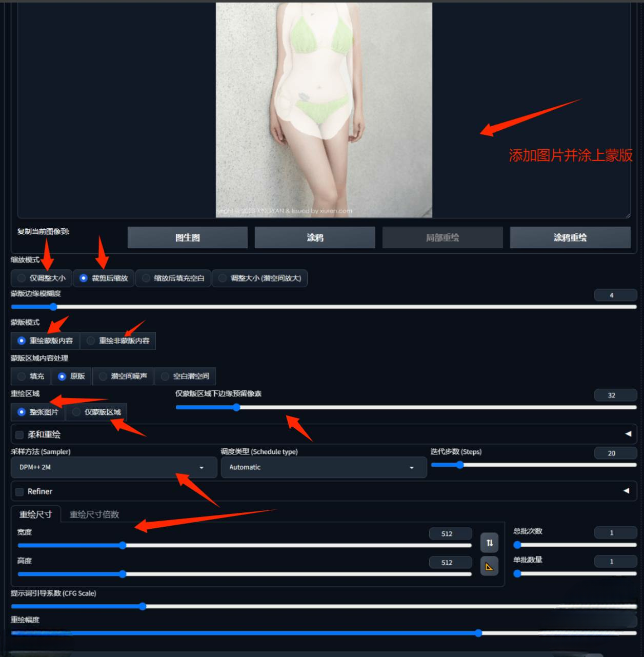644x657 pixels.
Task: Select the 重绘尺寸 tab
Action: coord(35,514)
